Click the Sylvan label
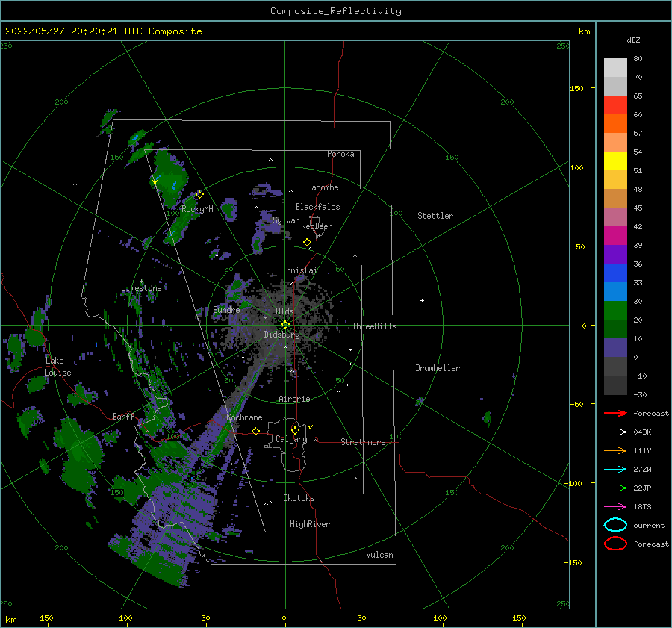Image resolution: width=672 pixels, height=628 pixels. click(286, 220)
